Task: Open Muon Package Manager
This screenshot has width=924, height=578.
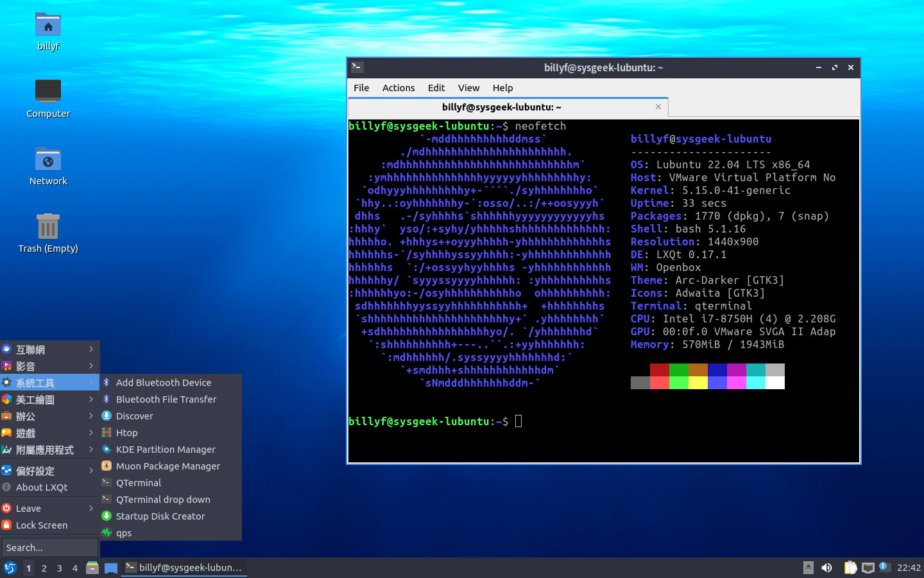Action: coord(171,466)
